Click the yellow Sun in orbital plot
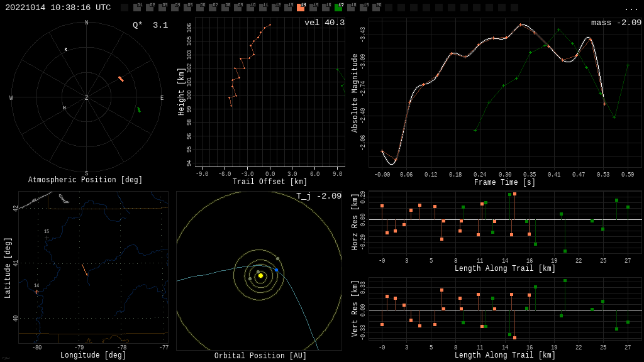The height and width of the screenshot is (362, 644). pyautogui.click(x=260, y=276)
